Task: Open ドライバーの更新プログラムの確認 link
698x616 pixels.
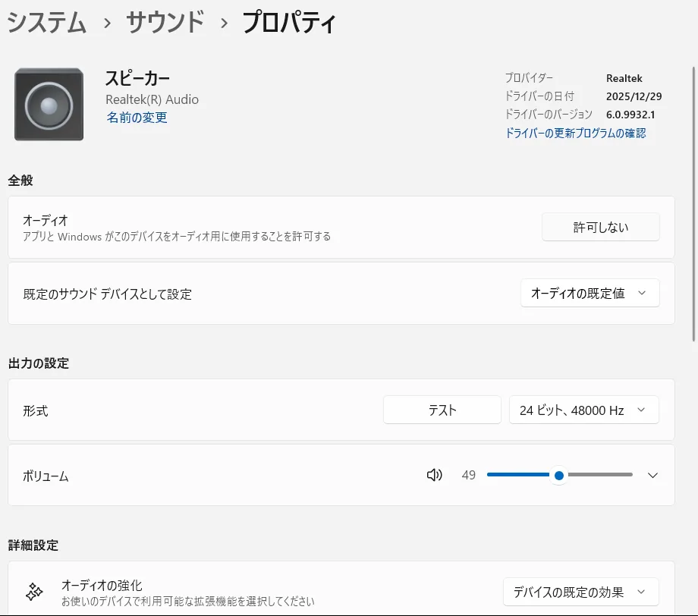Action: coord(576,133)
